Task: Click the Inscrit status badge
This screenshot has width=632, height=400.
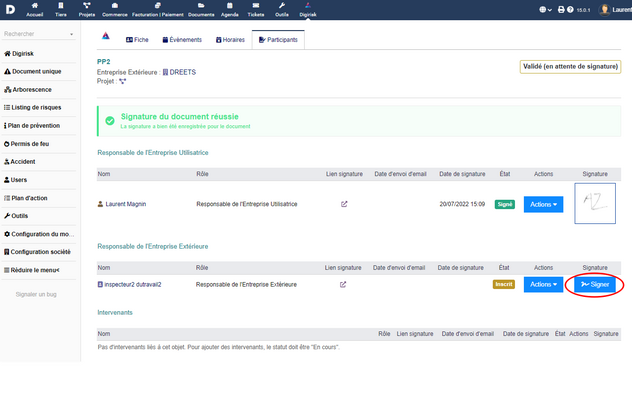Action: [504, 284]
